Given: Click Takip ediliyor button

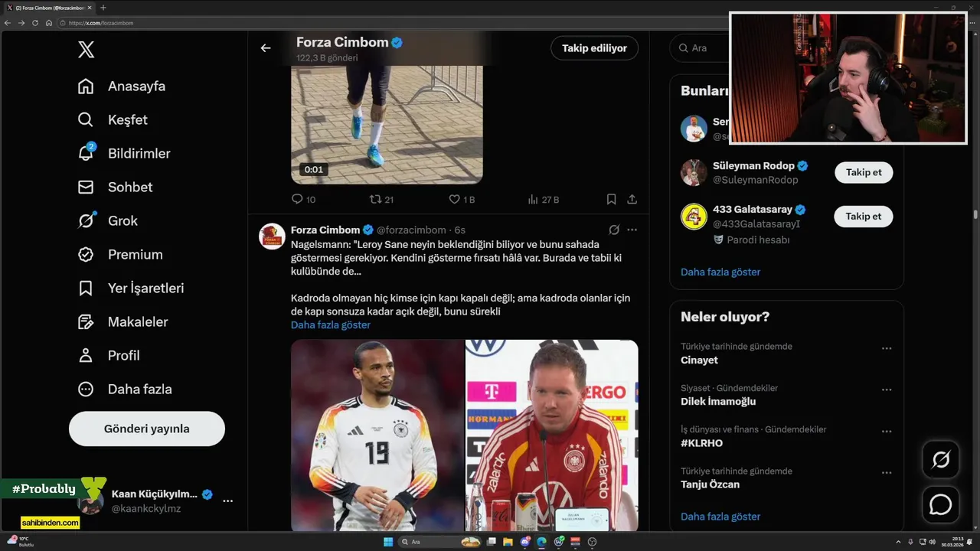Looking at the screenshot, I should pos(594,48).
